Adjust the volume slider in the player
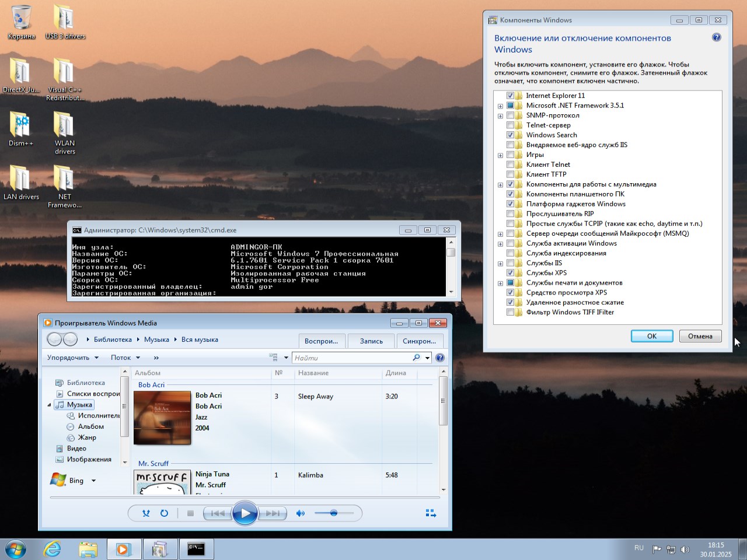 [x=334, y=513]
